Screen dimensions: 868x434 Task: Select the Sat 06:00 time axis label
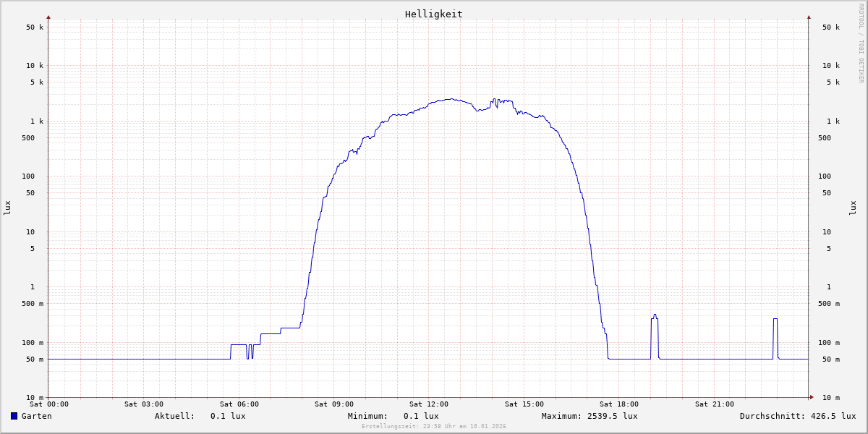pyautogui.click(x=239, y=404)
